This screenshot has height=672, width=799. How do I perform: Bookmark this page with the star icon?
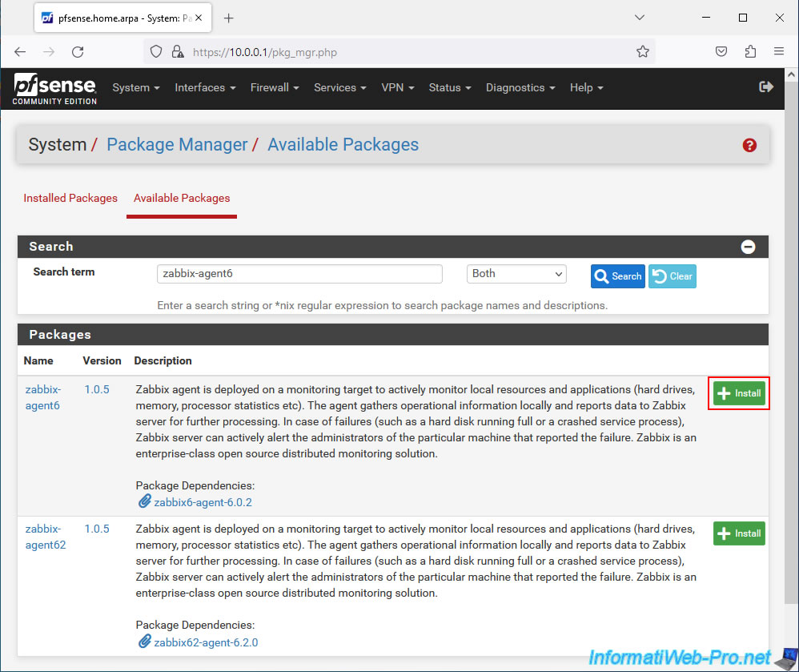(643, 52)
